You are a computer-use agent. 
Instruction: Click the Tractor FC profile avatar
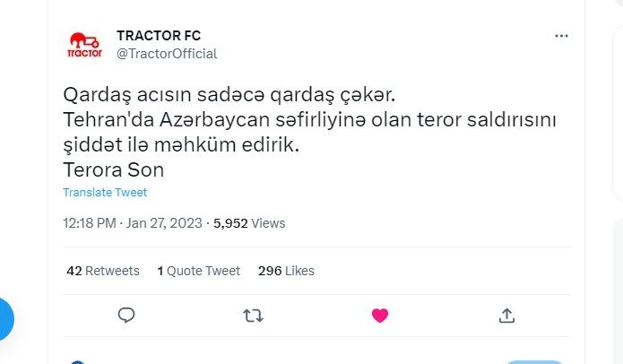(x=86, y=44)
